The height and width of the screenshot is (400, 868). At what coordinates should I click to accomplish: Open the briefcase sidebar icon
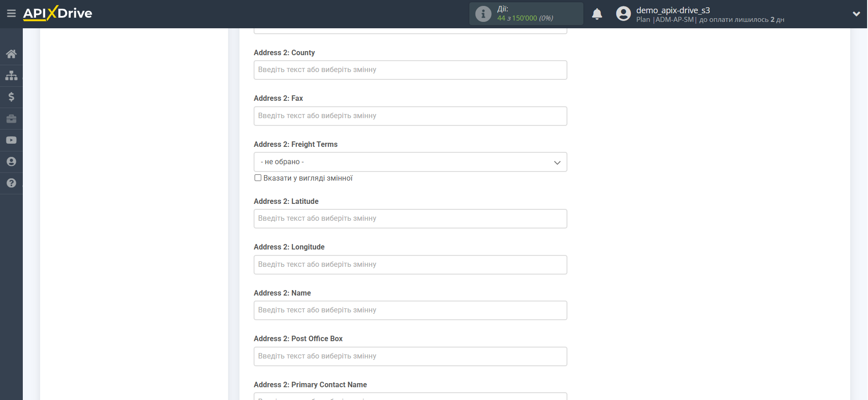[11, 119]
